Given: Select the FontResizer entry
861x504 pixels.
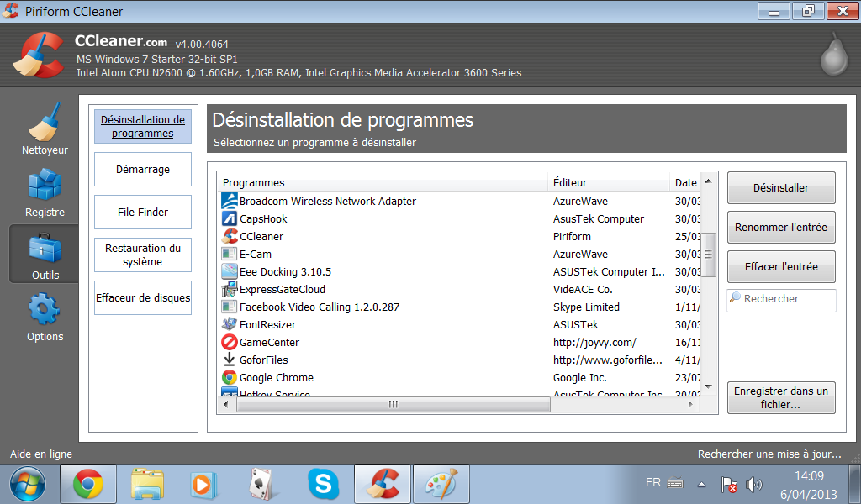Looking at the screenshot, I should 268,325.
